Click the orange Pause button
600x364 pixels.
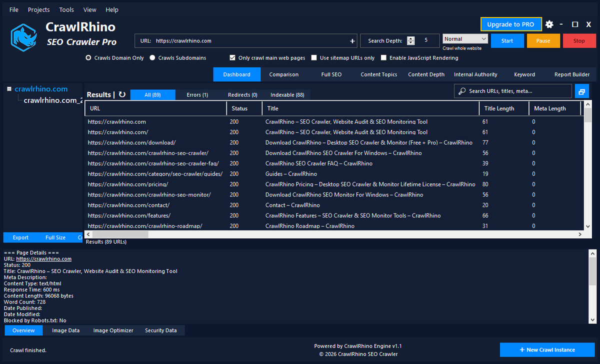pyautogui.click(x=543, y=41)
